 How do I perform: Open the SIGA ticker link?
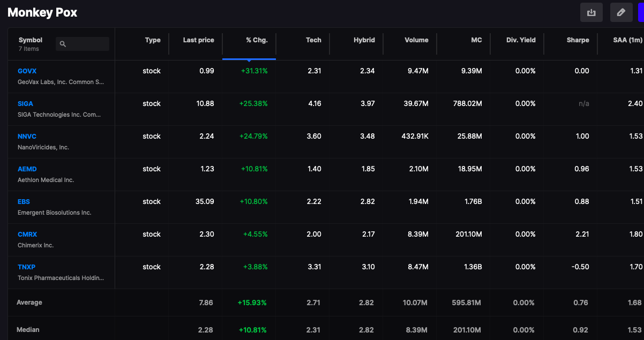click(25, 104)
